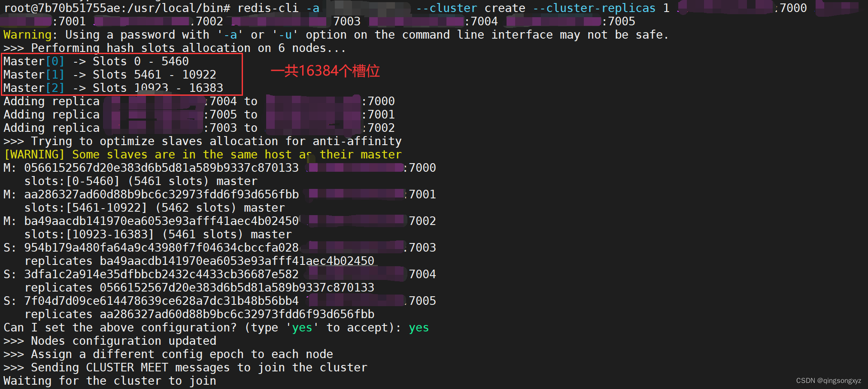This screenshot has width=868, height=389.
Task: Click the '>>> Nodes configuration updated' line
Action: pyautogui.click(x=110, y=341)
